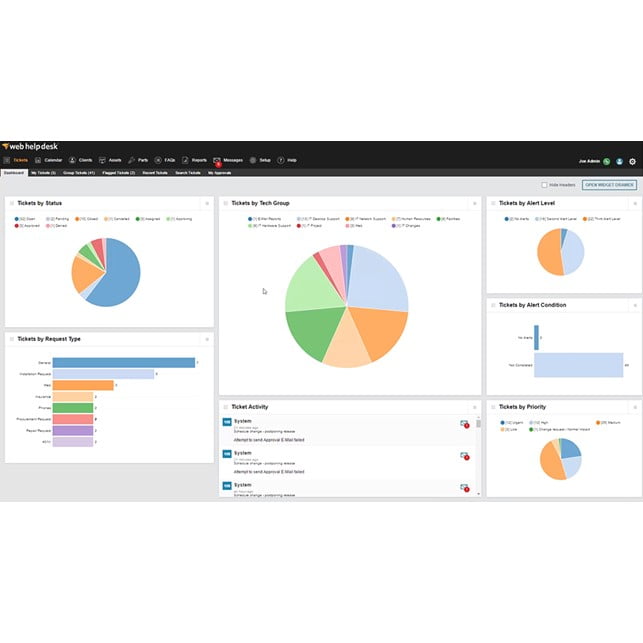Toggle the Medium legend item in Tickets by Priority
The width and height of the screenshot is (643, 643).
(603, 423)
